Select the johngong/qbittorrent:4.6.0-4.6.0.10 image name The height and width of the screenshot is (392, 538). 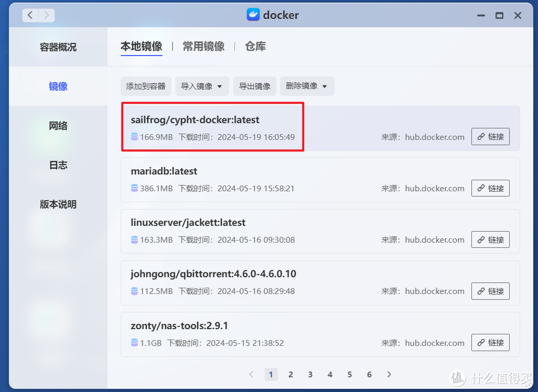213,274
